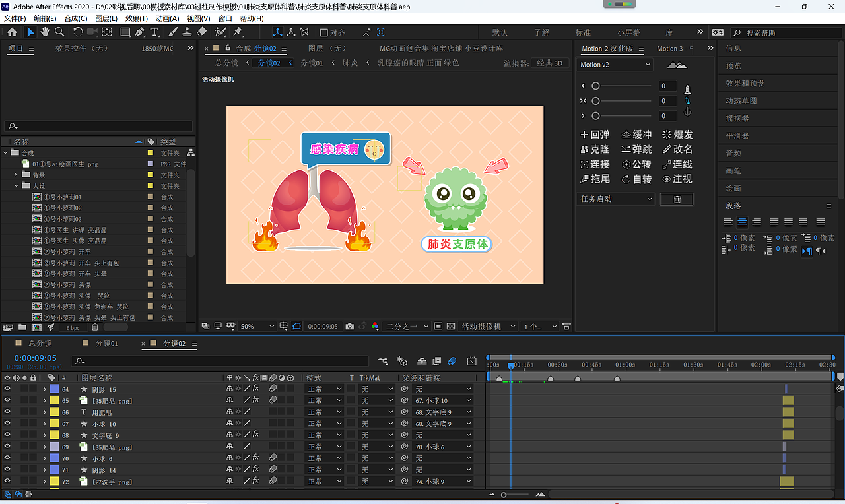Screen dimensions: 845x504
Task: Select the Horizontal Type tool
Action: tap(154, 32)
